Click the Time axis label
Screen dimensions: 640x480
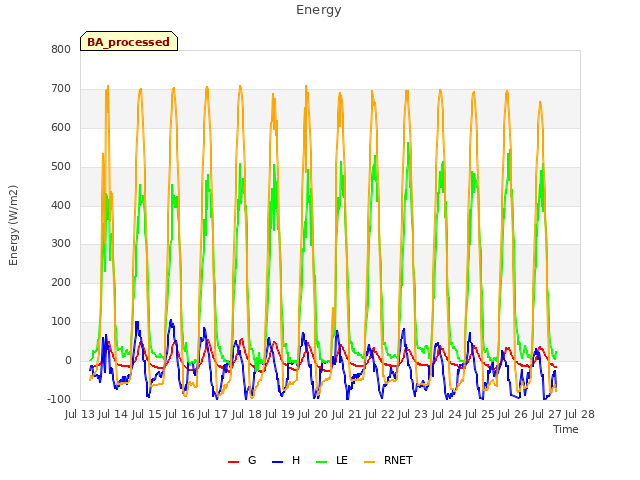click(565, 429)
